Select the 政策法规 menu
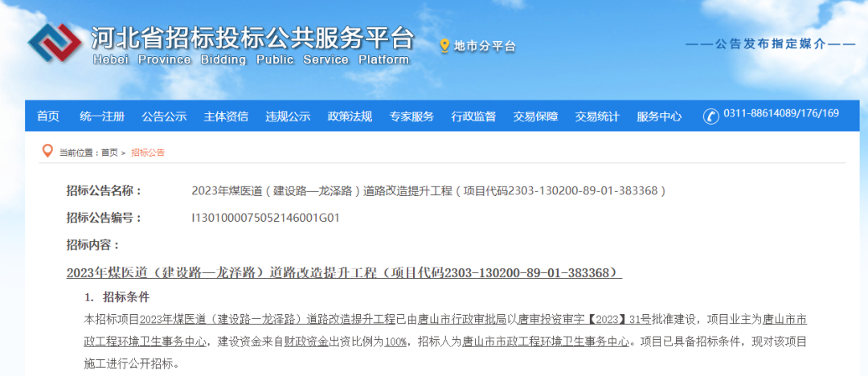This screenshot has height=376, width=868. (x=350, y=116)
